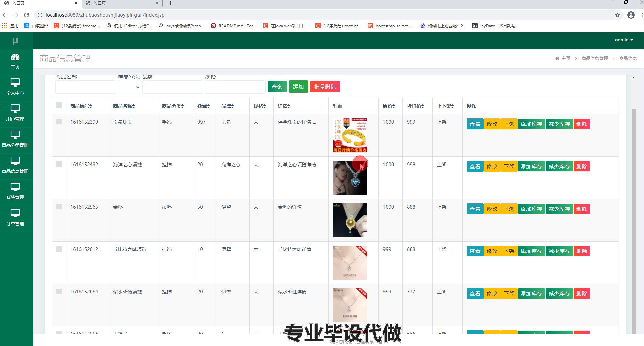This screenshot has width=644, height=346.
Task: Click the red 批量删除 button
Action: 325,86
